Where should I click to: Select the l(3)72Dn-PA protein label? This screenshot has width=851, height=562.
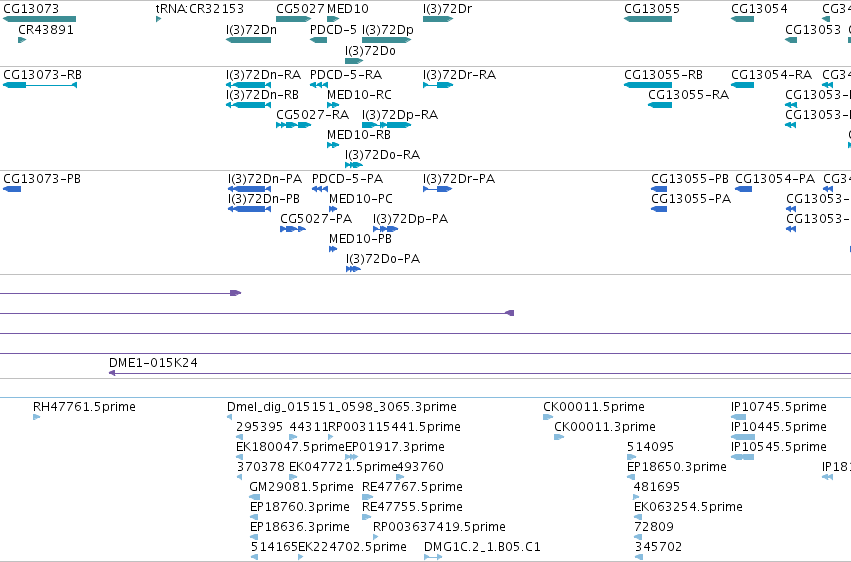[x=265, y=179]
